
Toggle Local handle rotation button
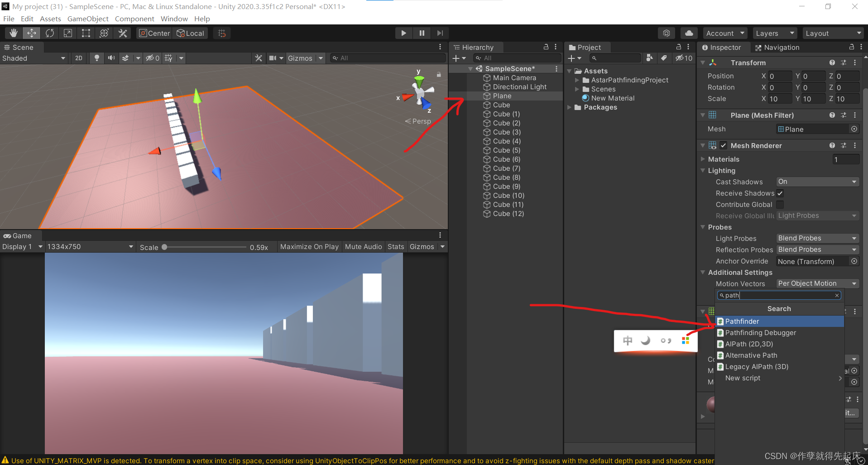pyautogui.click(x=190, y=33)
